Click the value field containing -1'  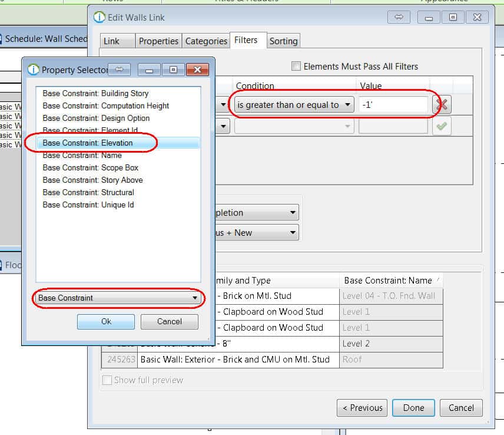(393, 105)
